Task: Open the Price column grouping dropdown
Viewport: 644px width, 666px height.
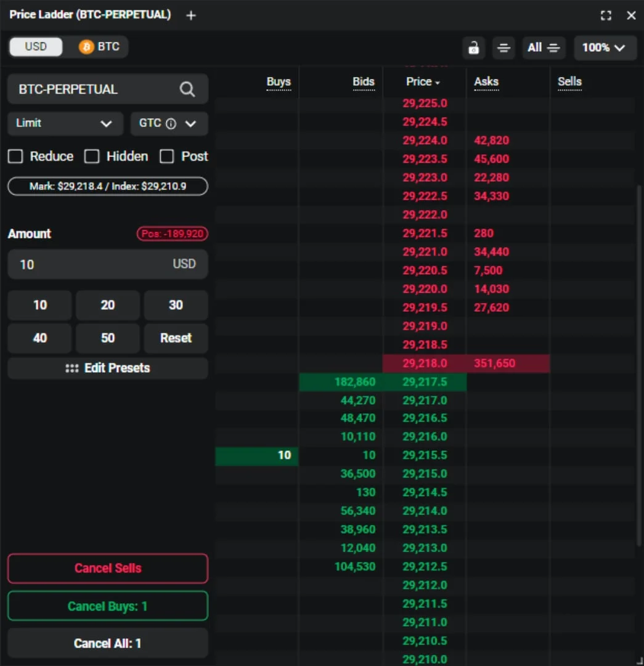Action: click(x=423, y=81)
